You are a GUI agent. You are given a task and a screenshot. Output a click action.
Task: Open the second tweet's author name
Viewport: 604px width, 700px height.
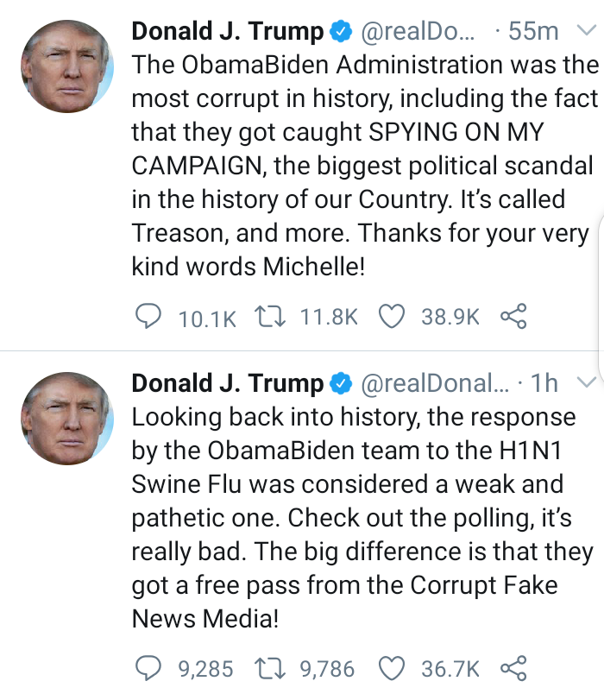(228, 383)
